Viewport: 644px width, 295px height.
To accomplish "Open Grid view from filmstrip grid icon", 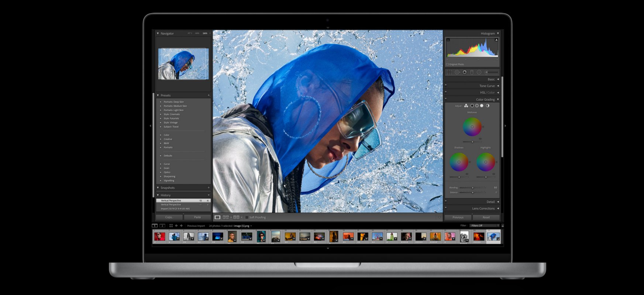I will [171, 226].
